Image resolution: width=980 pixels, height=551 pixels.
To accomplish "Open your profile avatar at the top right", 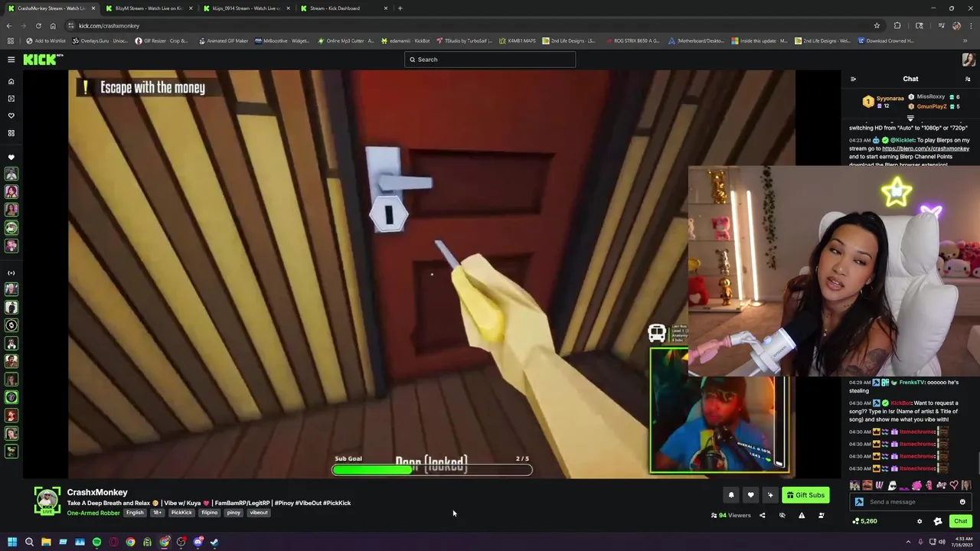I will (x=969, y=60).
